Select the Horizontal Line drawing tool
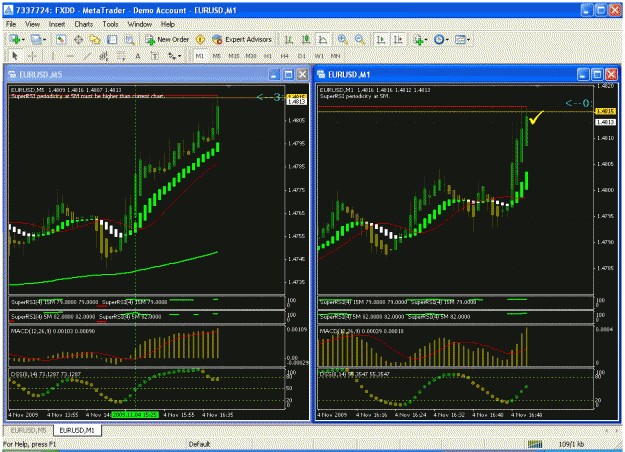The width and height of the screenshot is (625, 452). 70,56
